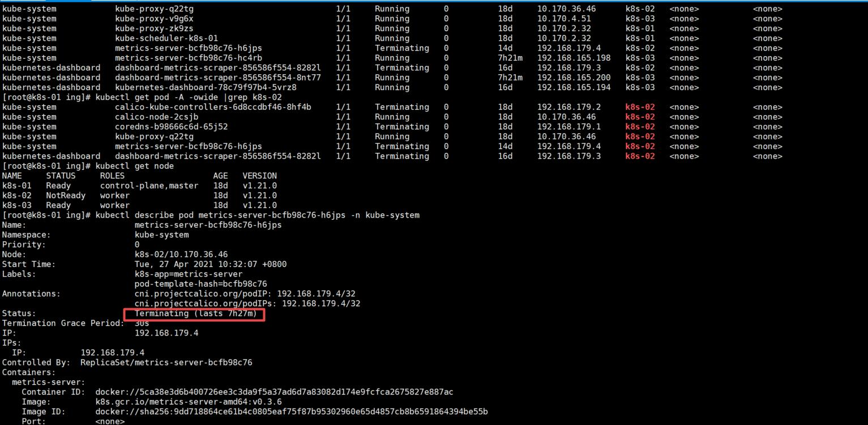Select pod-template-hash=bcfb98c76 label
868x425 pixels.
201,284
